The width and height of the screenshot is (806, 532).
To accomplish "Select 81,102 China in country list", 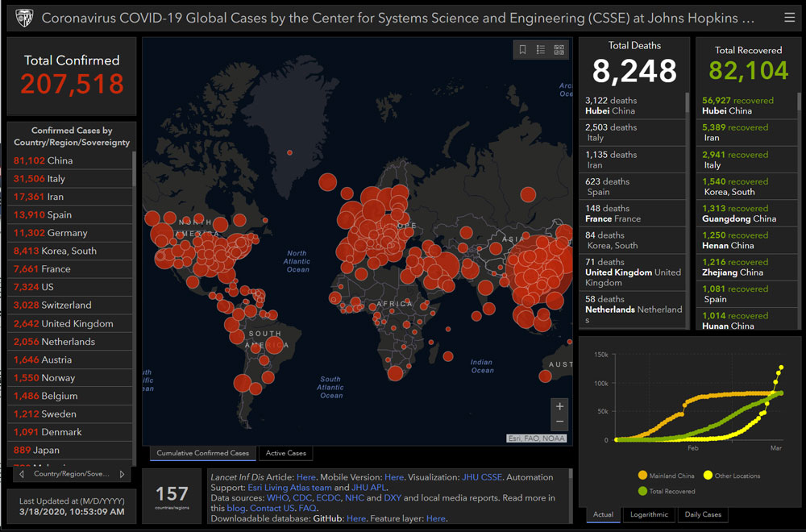I will (x=70, y=160).
